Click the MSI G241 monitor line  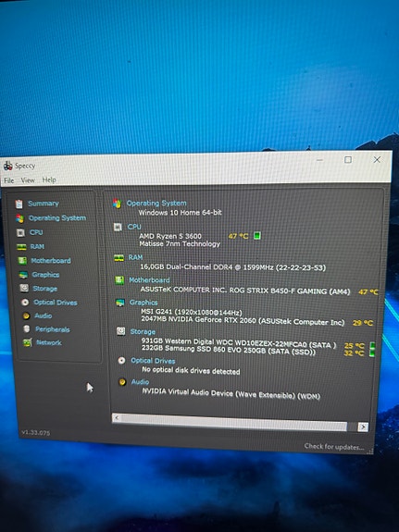(192, 312)
